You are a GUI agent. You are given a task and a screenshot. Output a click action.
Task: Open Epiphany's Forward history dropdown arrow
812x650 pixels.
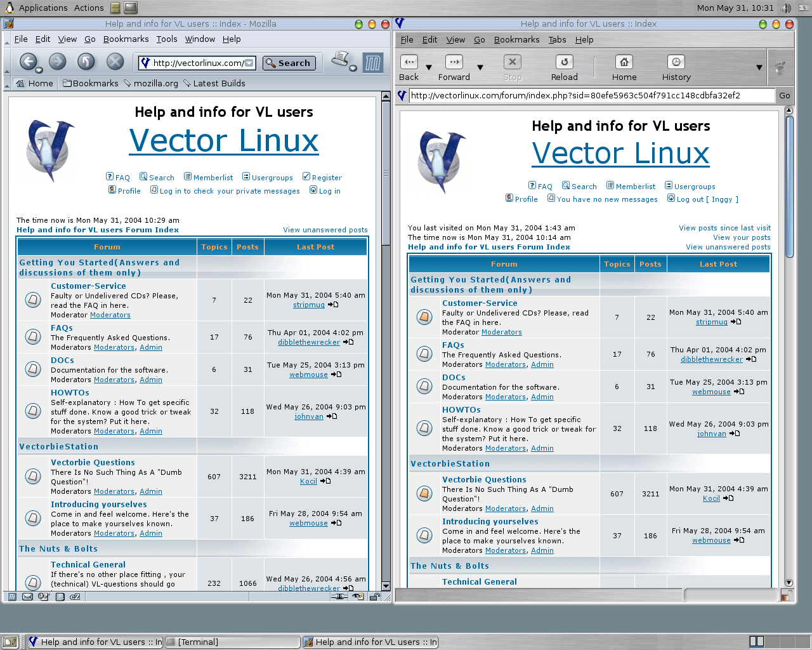tap(480, 67)
